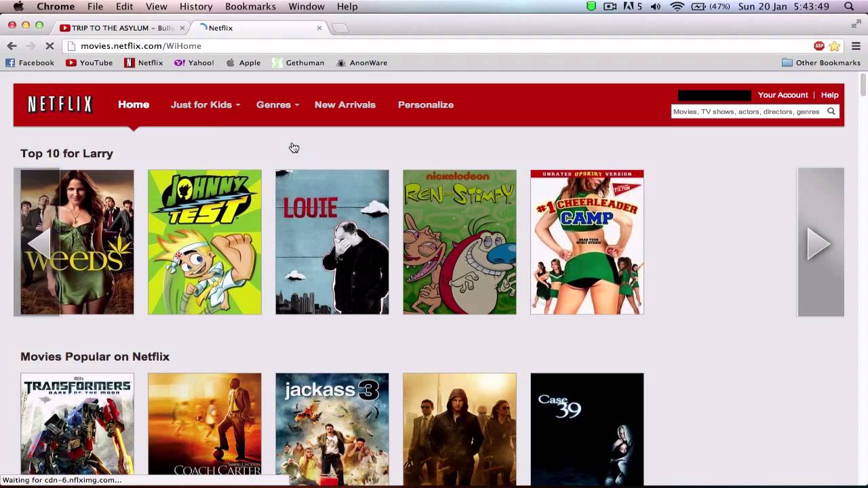Open Netflix bookmark in bookmarks bar
Screen dimensions: 868x488
pos(143,62)
